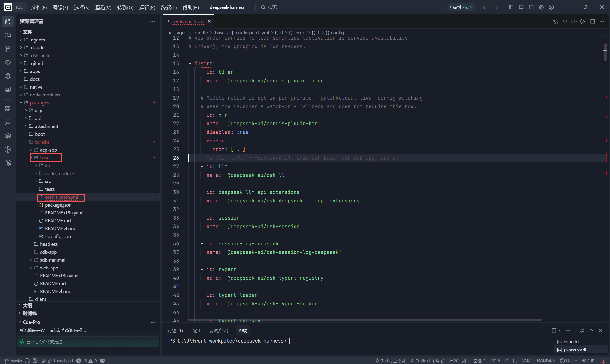Click the open-changes circle icon in editor toolbar
Screen dimensions: 610x364
tap(565, 22)
